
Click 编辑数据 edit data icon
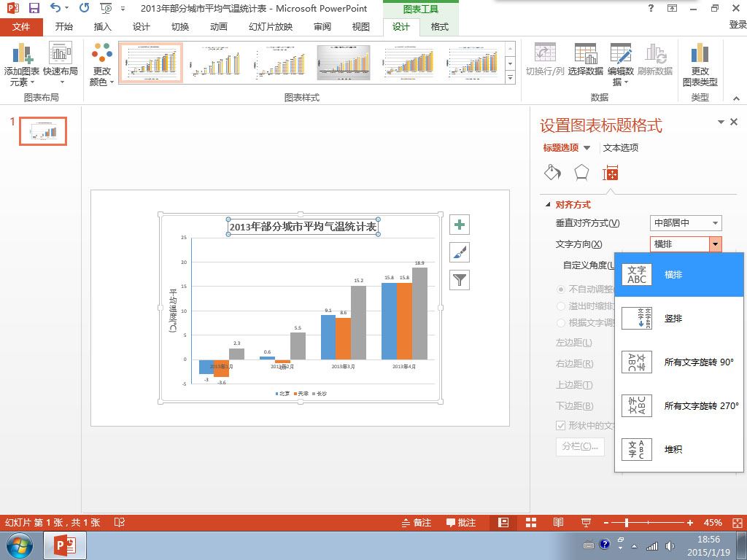tap(620, 65)
